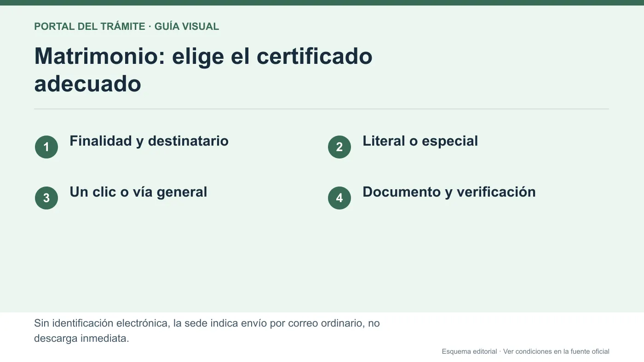644x362 pixels.
Task: Click the heading "Literal o especial"
Action: [x=420, y=141]
